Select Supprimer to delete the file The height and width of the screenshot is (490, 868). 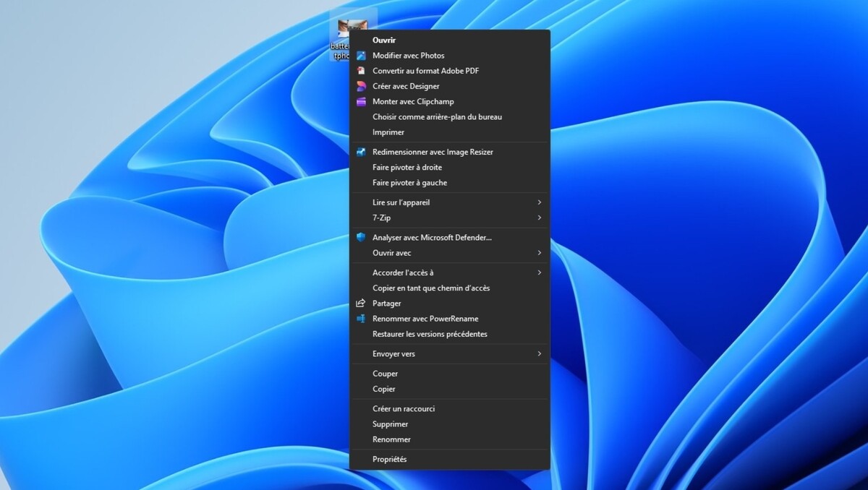390,424
